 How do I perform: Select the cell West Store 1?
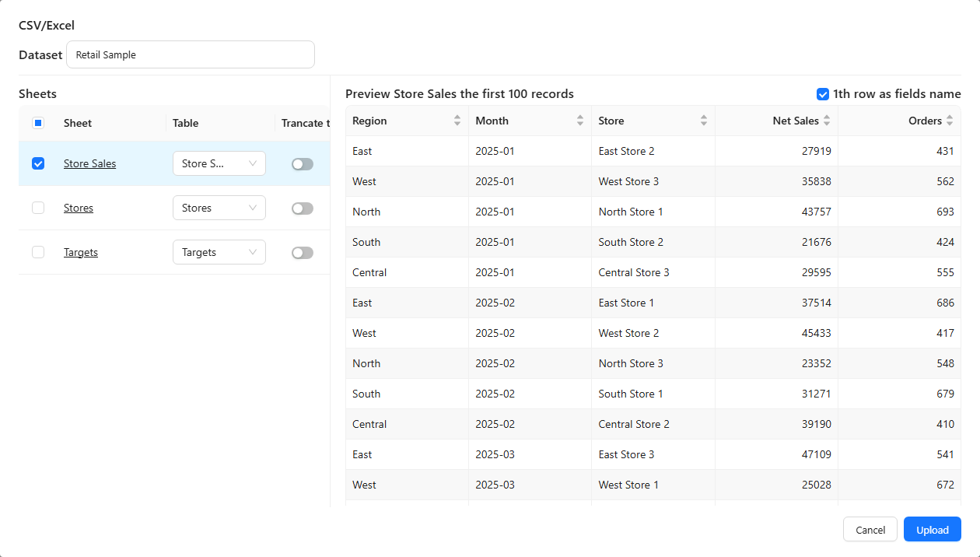tap(653, 485)
